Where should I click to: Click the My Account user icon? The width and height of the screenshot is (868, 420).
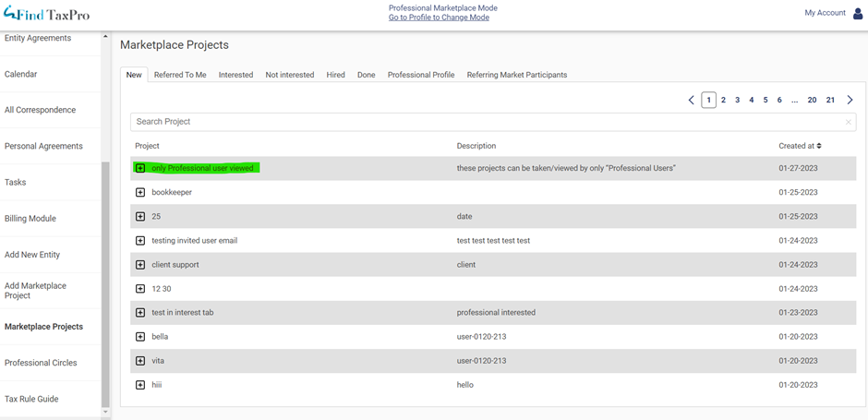click(858, 13)
